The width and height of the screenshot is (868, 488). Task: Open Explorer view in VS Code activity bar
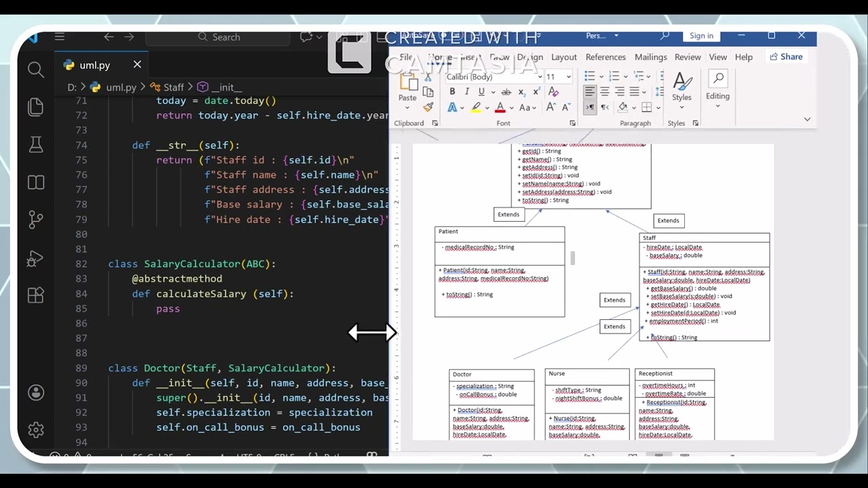pos(36,107)
